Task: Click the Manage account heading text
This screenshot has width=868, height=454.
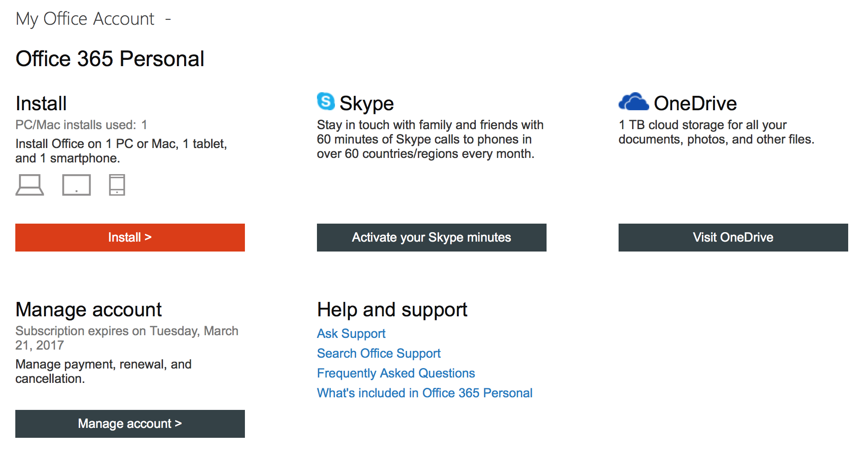Action: click(89, 310)
